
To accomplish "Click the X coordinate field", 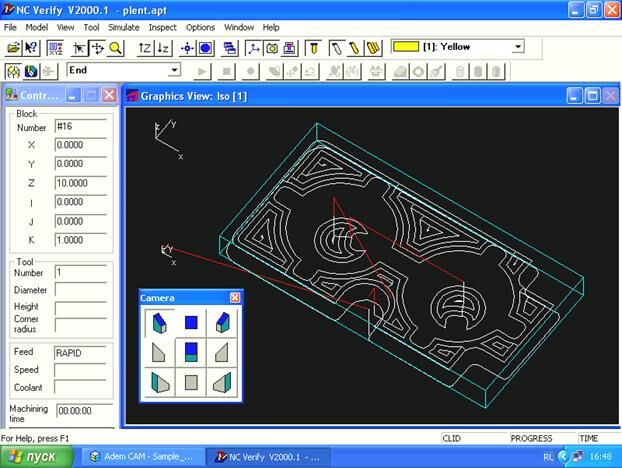I will (x=81, y=145).
